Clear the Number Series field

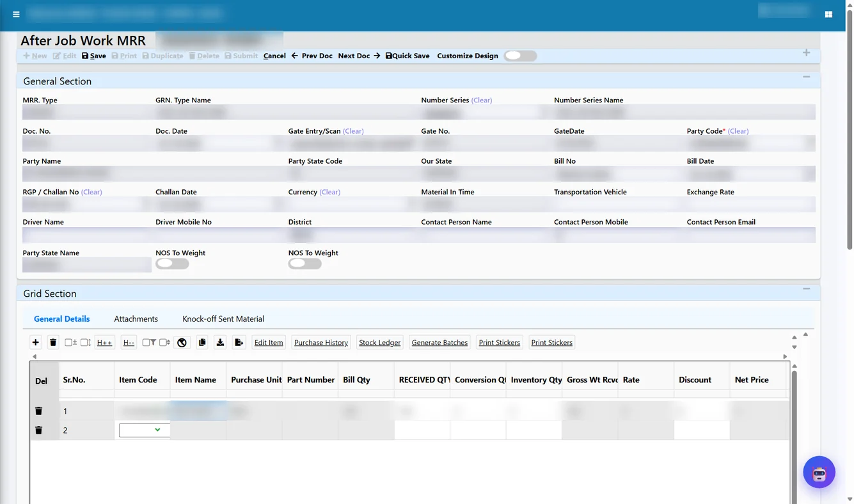tap(482, 100)
